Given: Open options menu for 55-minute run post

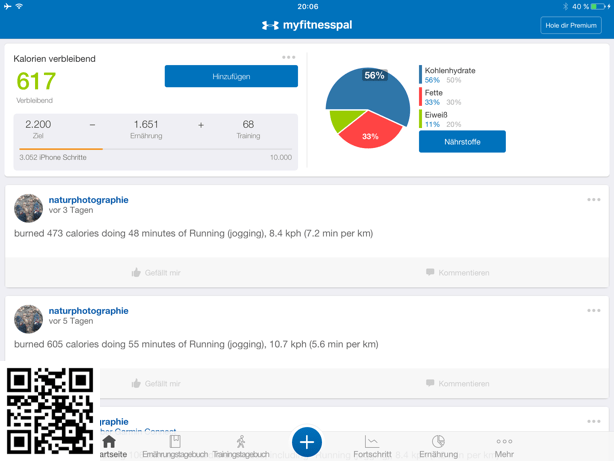Looking at the screenshot, I should [593, 311].
